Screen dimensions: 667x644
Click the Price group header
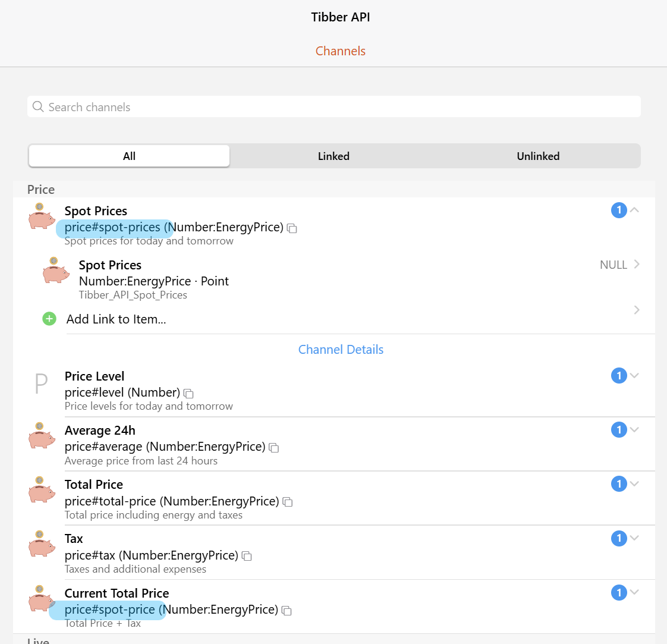point(41,190)
